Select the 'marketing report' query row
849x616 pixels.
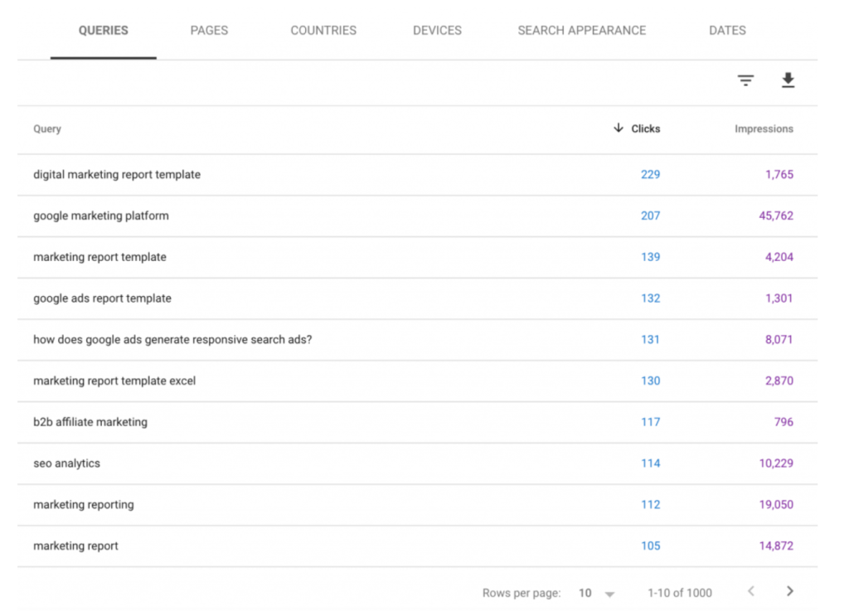tap(418, 546)
